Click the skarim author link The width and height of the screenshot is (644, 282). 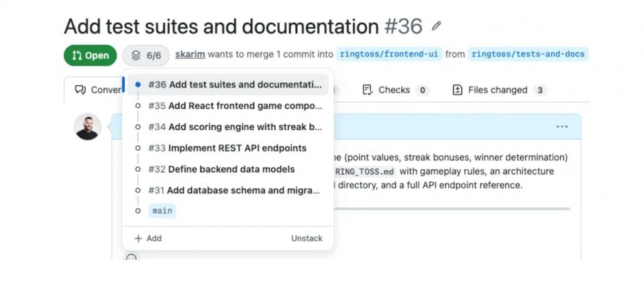point(190,54)
